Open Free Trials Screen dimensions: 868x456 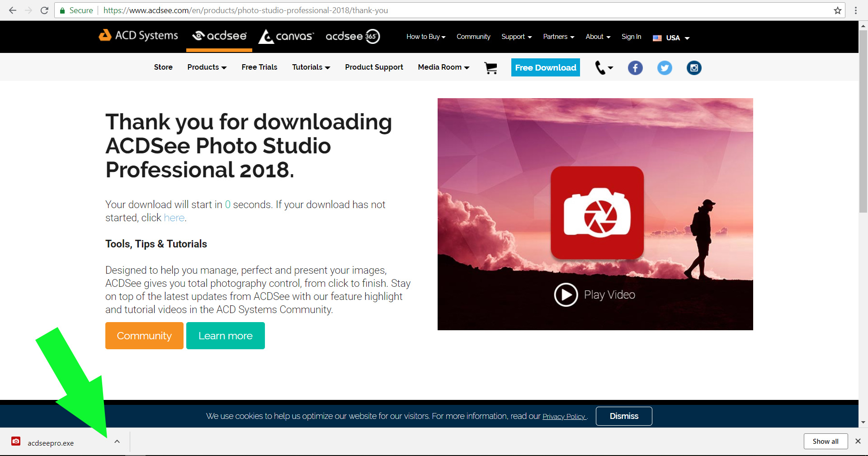coord(259,67)
